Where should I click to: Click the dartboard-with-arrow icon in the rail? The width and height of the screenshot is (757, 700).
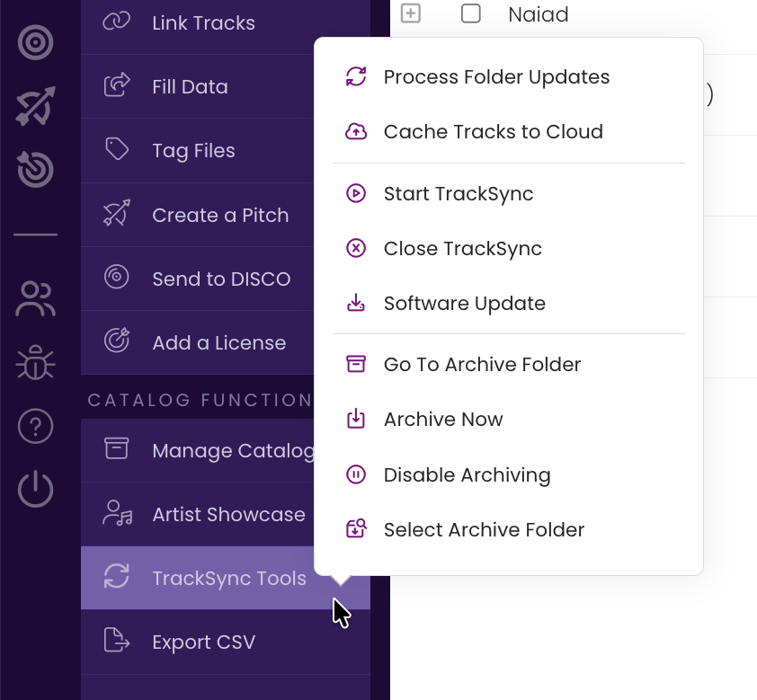pos(36,169)
